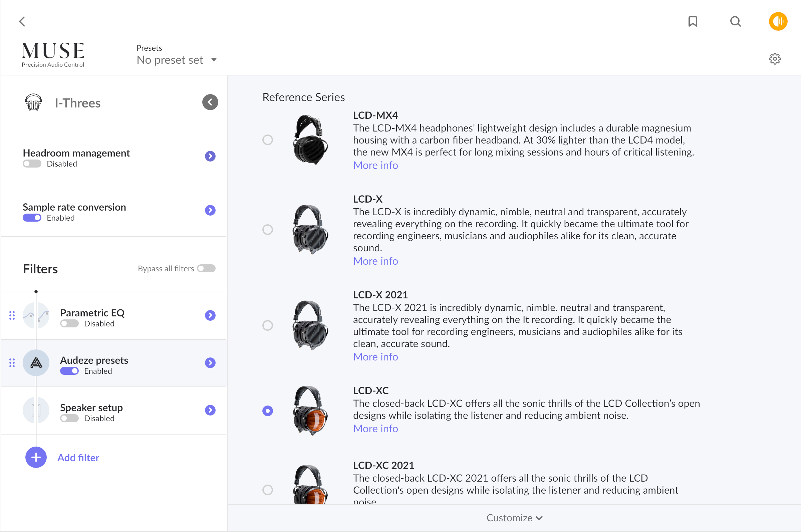The width and height of the screenshot is (801, 532).
Task: Select the LCD-X 2021 radio button
Action: tap(268, 325)
